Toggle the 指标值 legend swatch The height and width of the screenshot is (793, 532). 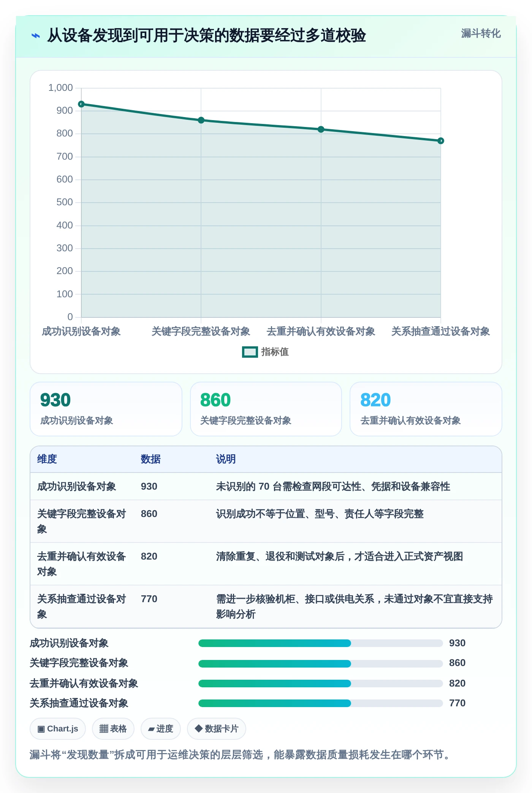click(x=250, y=352)
